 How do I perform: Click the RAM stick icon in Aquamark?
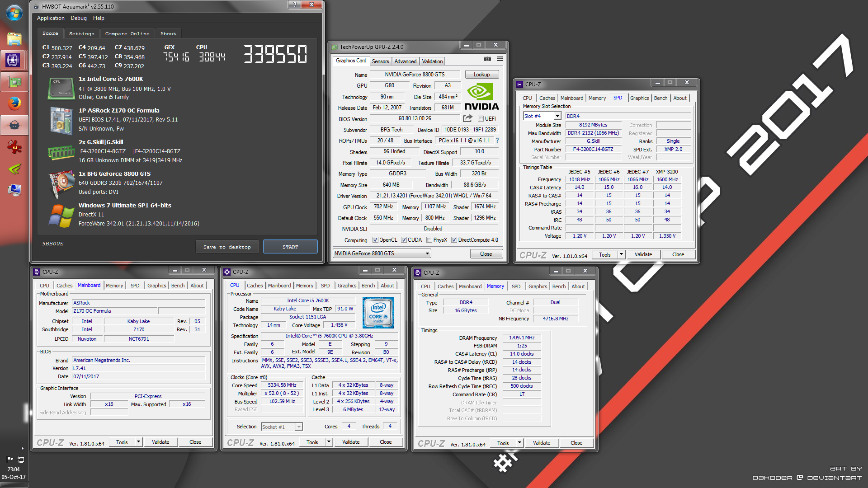tap(61, 153)
